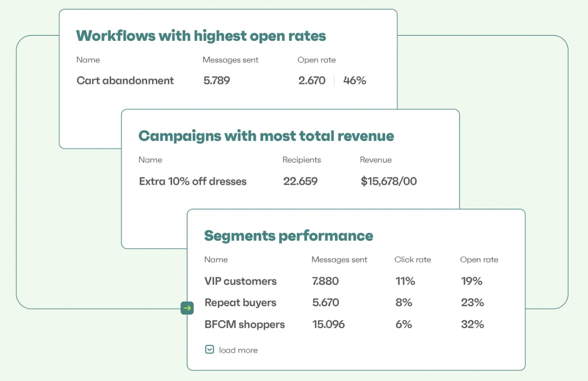Viewport: 588px width, 381px height.
Task: Select the Repeat buyers segment
Action: point(240,303)
